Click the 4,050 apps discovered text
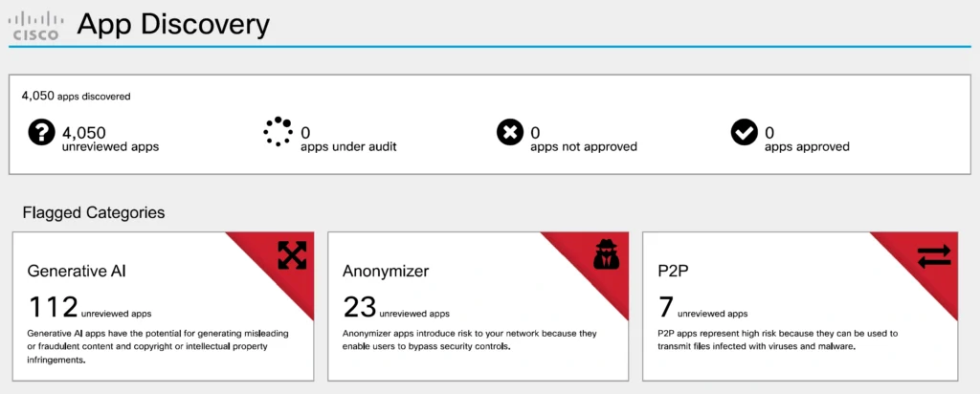Image resolution: width=980 pixels, height=394 pixels. 77,97
